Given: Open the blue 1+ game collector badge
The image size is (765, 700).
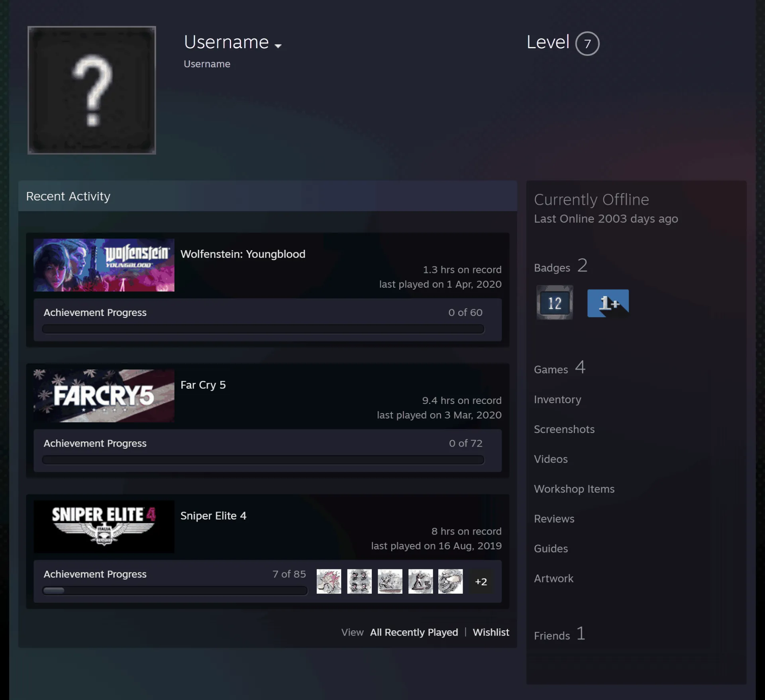Looking at the screenshot, I should coord(608,303).
